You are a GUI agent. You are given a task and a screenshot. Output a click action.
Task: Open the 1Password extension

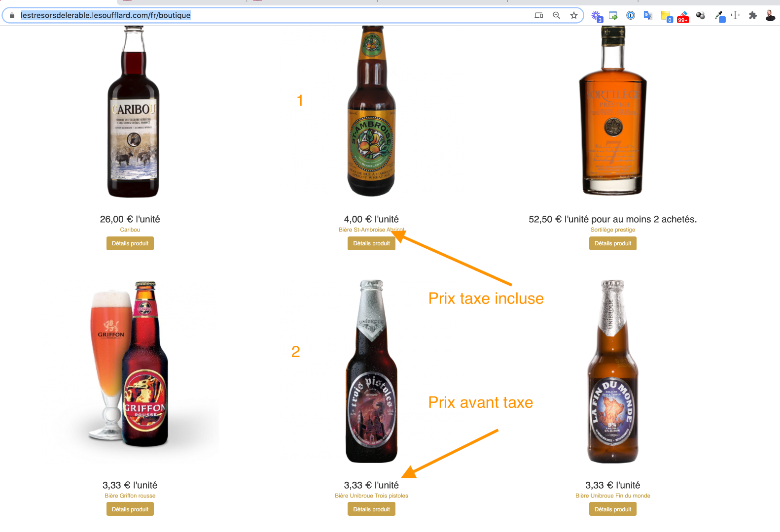point(631,15)
